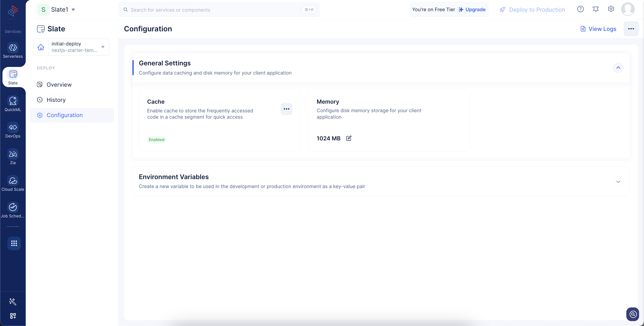Open the QuickML service

tap(13, 104)
